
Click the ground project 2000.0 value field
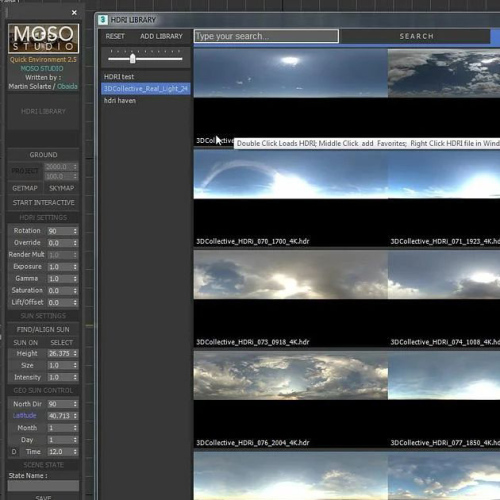pyautogui.click(x=59, y=167)
